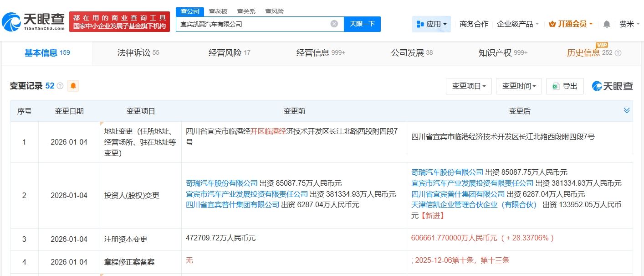The height and width of the screenshot is (276, 644).
Task: Clear search box with the X icon
Action: (334, 24)
